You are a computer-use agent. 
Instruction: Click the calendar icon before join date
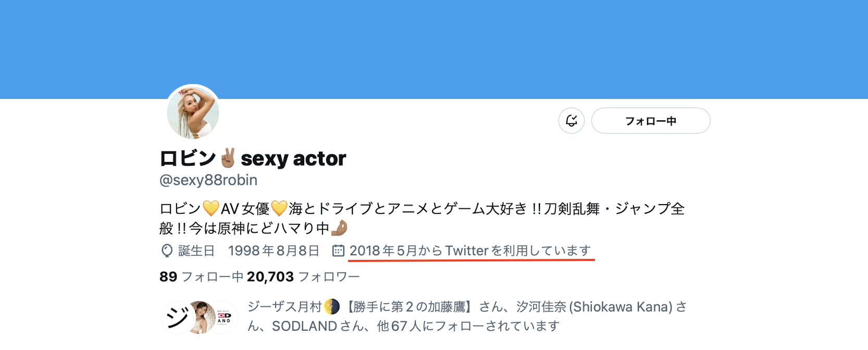pyautogui.click(x=338, y=251)
